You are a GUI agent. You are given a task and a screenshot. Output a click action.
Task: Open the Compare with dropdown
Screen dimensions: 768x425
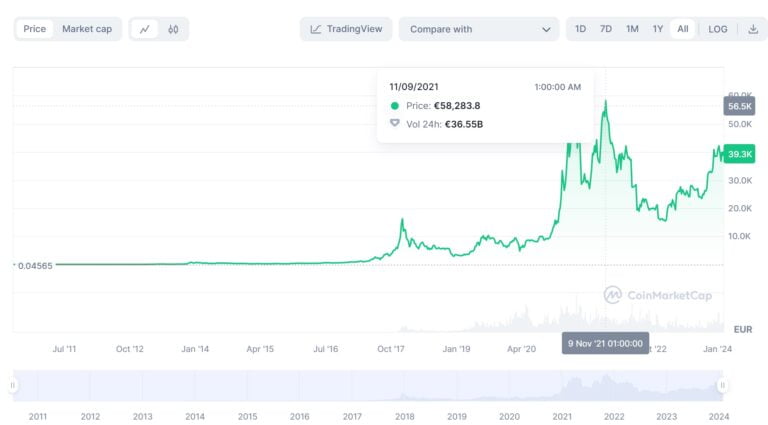point(478,29)
